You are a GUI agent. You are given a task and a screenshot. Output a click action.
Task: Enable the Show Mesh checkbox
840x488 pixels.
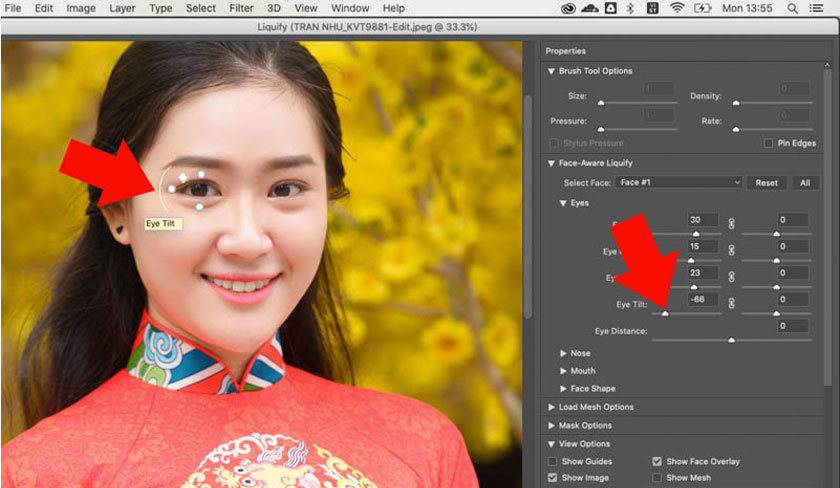657,477
